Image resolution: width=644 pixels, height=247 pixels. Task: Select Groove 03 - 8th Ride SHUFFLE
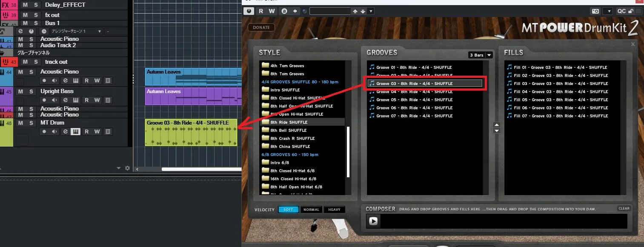click(425, 83)
